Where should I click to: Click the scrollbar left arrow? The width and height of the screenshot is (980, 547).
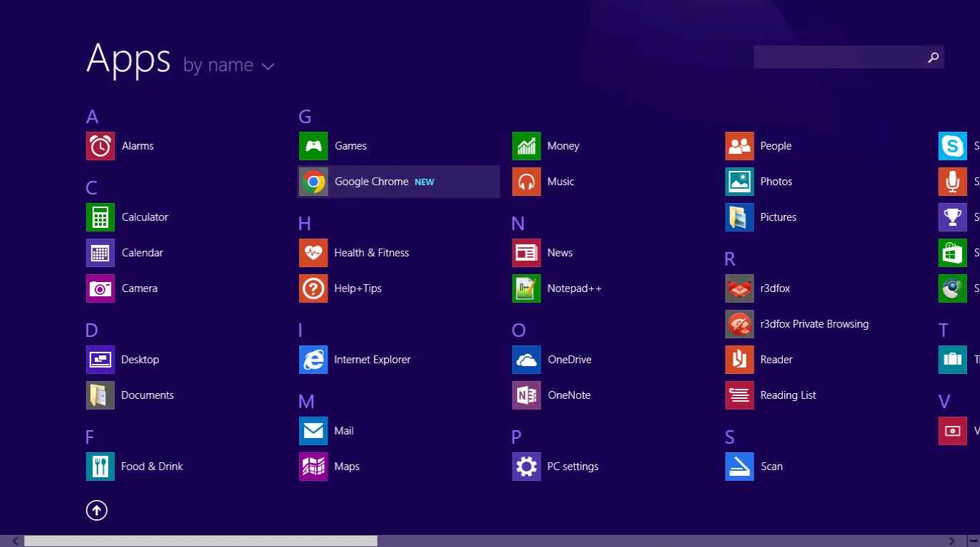click(16, 541)
